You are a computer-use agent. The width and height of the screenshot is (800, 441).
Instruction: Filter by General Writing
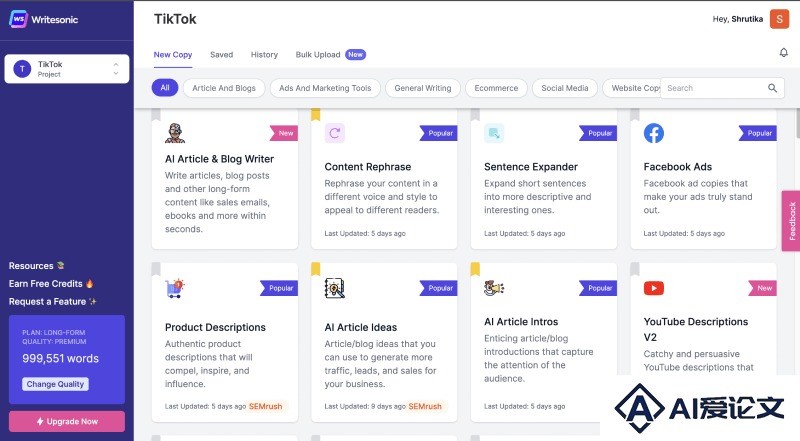[423, 88]
